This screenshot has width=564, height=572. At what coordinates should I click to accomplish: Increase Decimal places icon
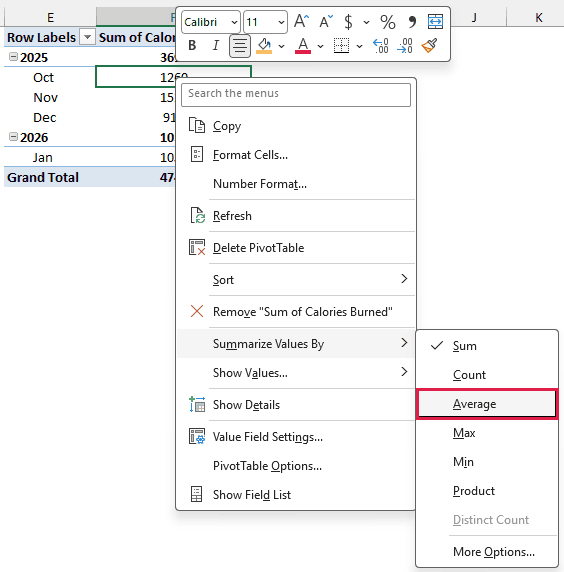[380, 46]
